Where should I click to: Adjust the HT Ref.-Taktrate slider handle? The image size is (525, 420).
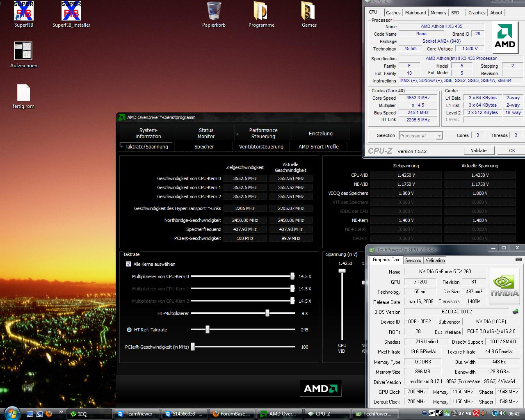click(x=208, y=329)
